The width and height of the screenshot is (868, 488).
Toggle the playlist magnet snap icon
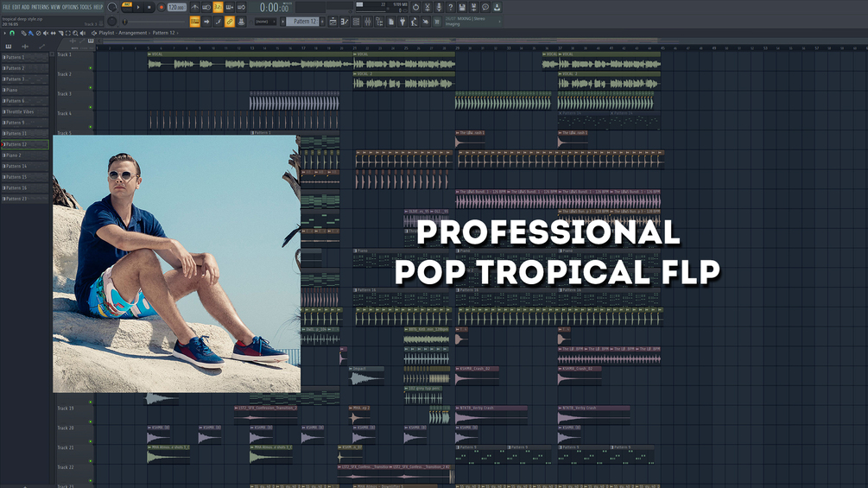[11, 33]
